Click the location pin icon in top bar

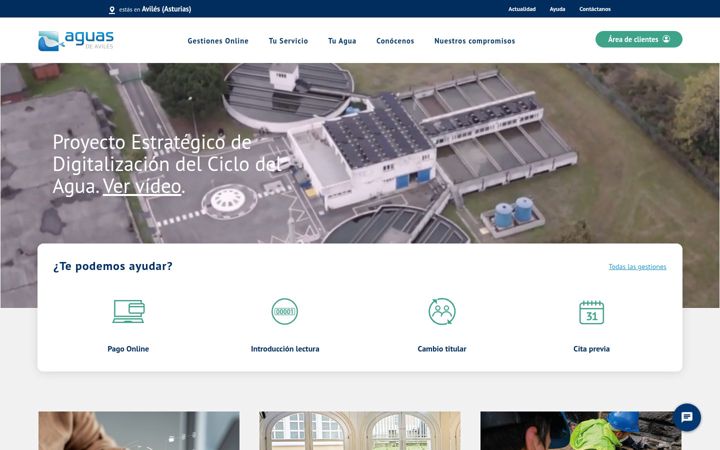click(112, 10)
